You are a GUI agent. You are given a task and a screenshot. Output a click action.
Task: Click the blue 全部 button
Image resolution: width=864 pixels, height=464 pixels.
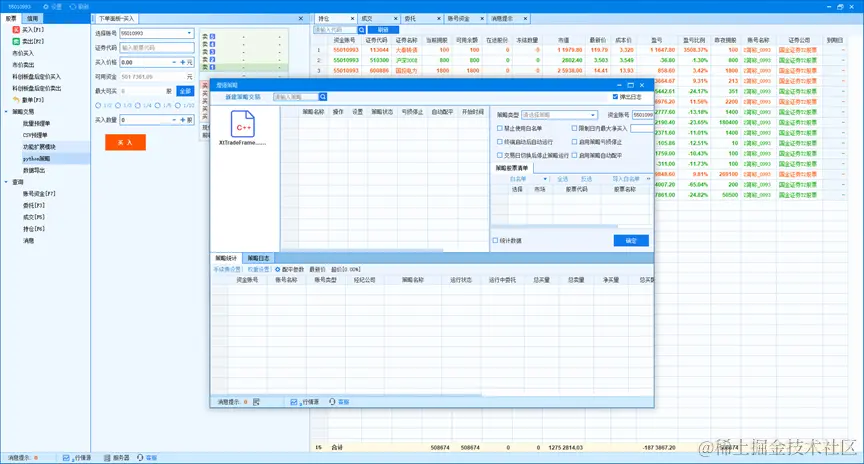tap(186, 91)
